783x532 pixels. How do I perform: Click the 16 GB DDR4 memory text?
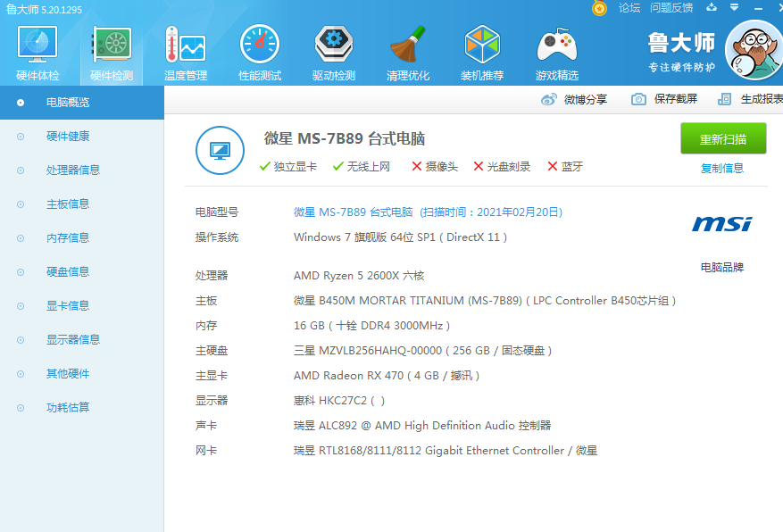(x=372, y=326)
